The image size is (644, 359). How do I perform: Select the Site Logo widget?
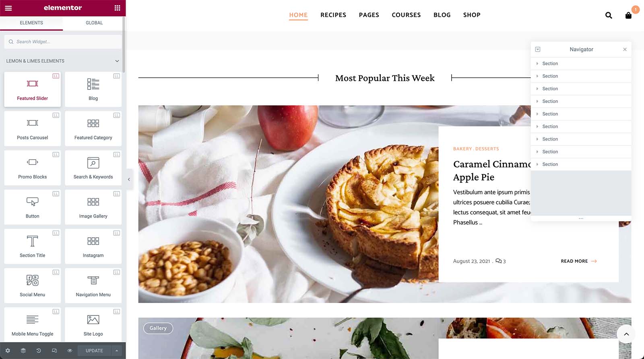[93, 325]
